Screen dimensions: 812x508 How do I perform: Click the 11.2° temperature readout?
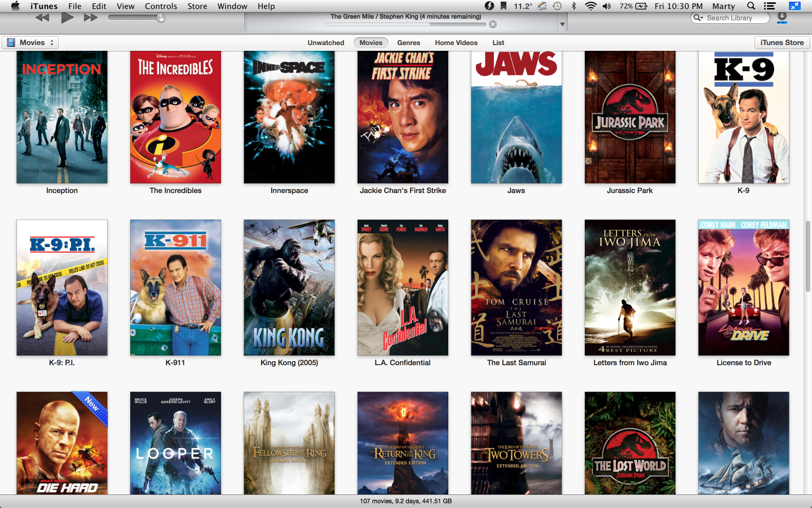tap(523, 6)
